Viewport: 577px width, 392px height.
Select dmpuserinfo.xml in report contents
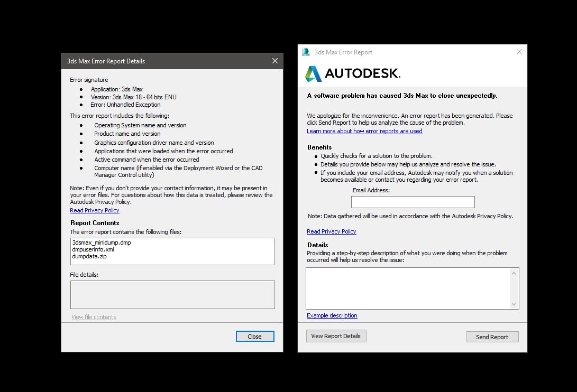tap(93, 249)
